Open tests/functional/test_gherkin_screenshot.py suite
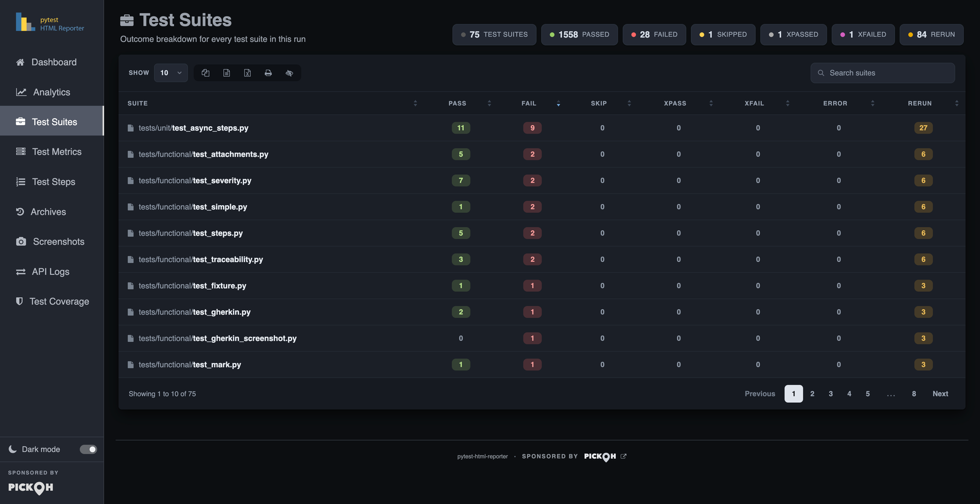 coord(218,339)
